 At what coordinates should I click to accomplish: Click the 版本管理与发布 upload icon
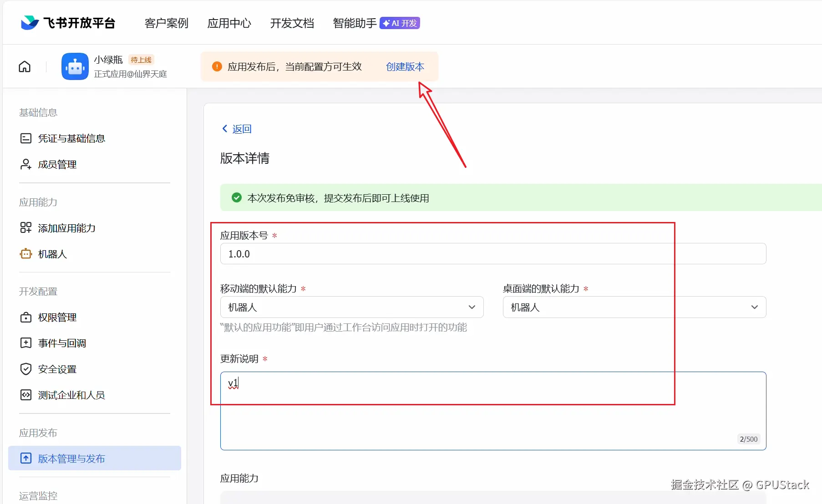point(26,458)
